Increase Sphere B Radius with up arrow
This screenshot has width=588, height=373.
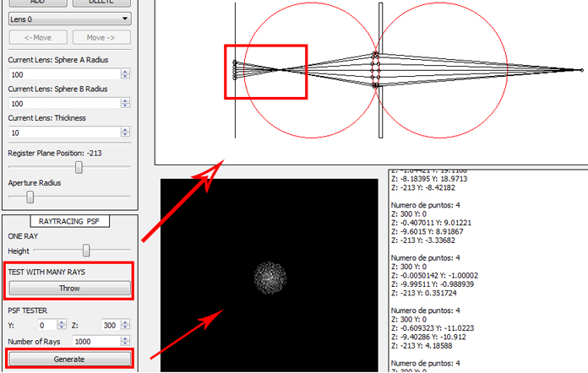coord(125,100)
